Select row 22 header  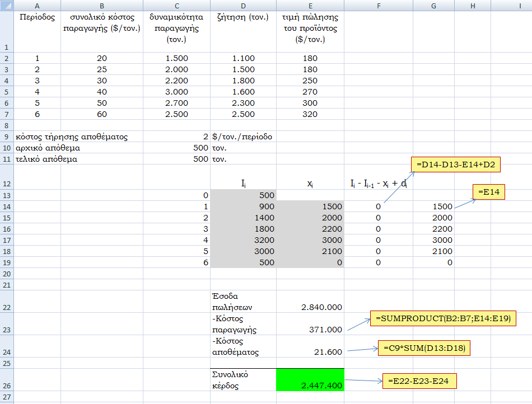click(7, 302)
